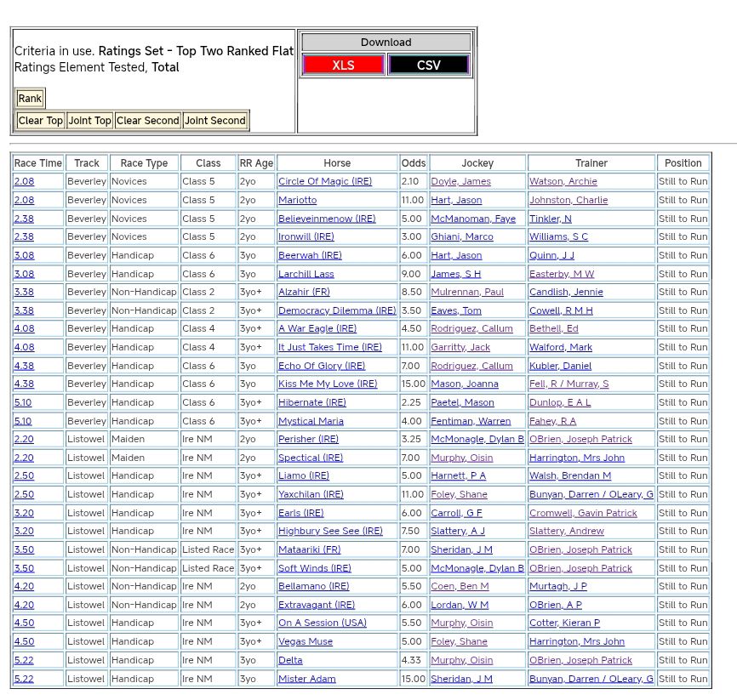Select the Clear Second filter
Image resolution: width=737 pixels, height=700 pixels.
tap(147, 121)
